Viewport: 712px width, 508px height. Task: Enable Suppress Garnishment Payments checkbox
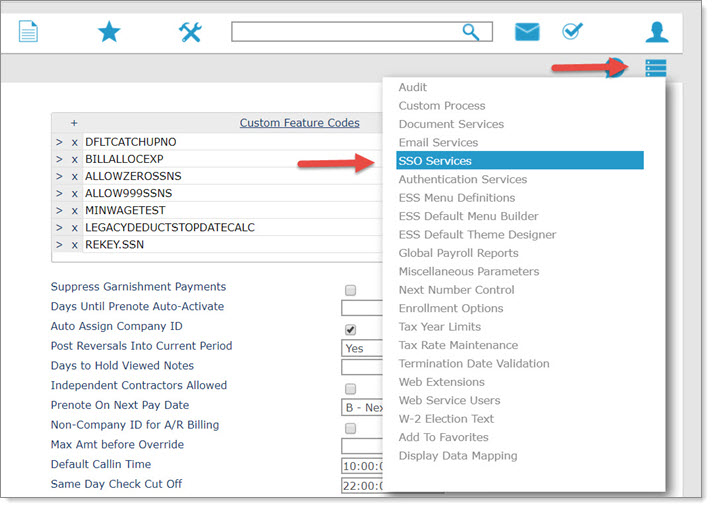coord(350,290)
